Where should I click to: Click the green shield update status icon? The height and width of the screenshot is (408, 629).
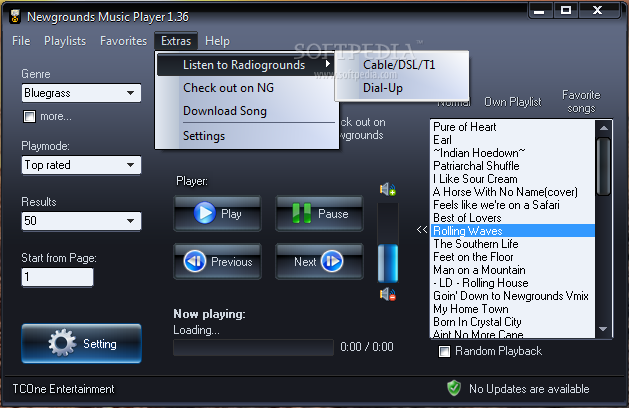[454, 388]
